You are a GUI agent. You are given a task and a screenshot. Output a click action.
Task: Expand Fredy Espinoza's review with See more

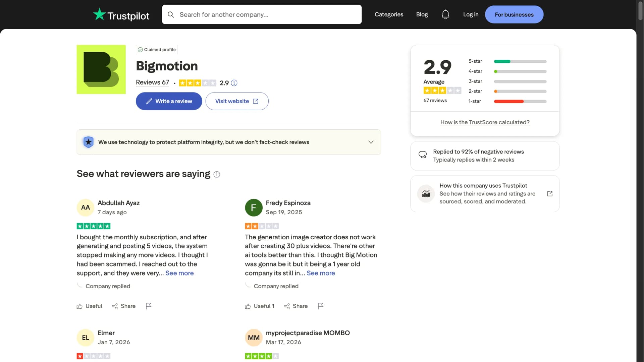[321, 273]
